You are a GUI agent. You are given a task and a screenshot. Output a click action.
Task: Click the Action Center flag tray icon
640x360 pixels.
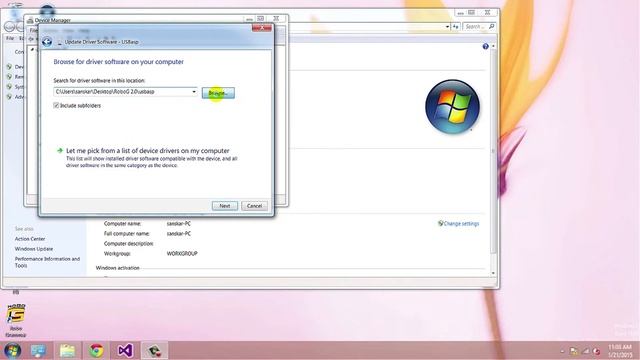coord(574,351)
